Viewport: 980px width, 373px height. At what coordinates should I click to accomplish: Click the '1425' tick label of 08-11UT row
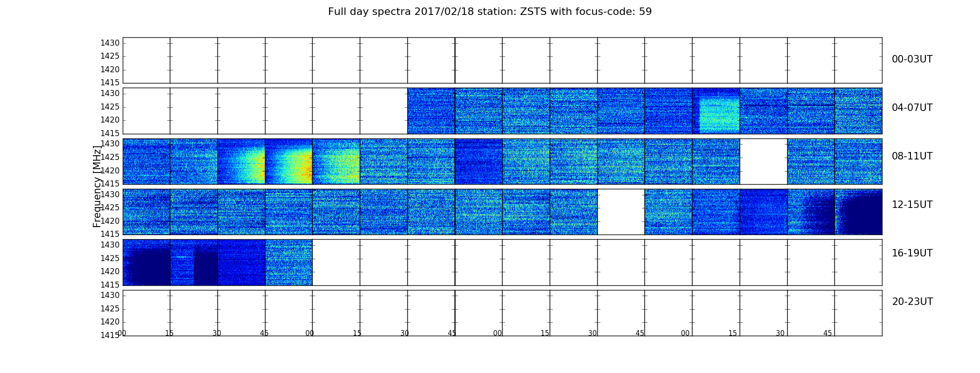coord(110,157)
